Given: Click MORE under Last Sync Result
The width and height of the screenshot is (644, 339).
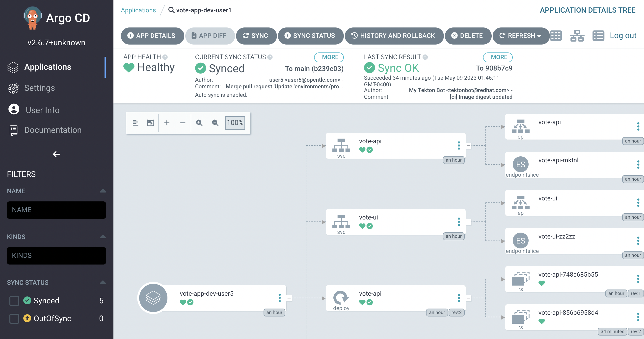Looking at the screenshot, I should (498, 57).
